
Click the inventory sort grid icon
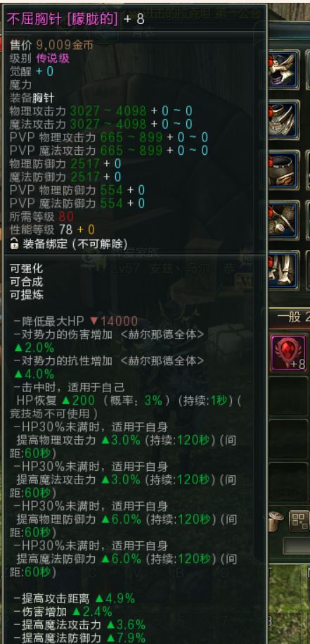pos(299,521)
